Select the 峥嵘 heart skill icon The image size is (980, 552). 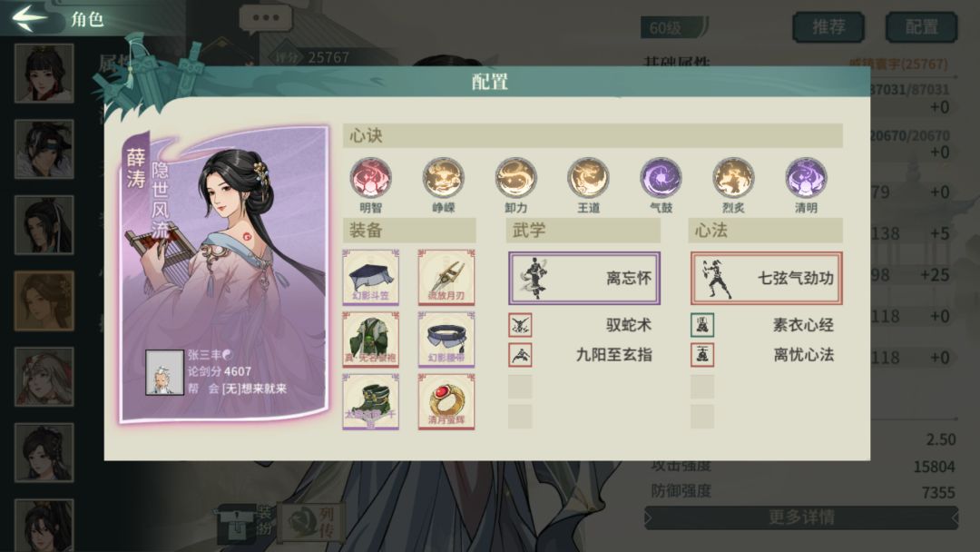click(x=443, y=178)
